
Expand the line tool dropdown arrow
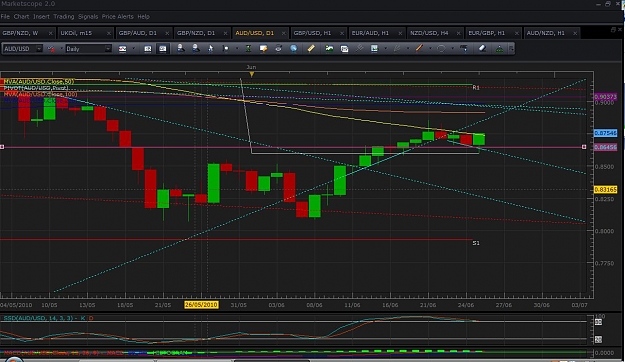coord(430,49)
